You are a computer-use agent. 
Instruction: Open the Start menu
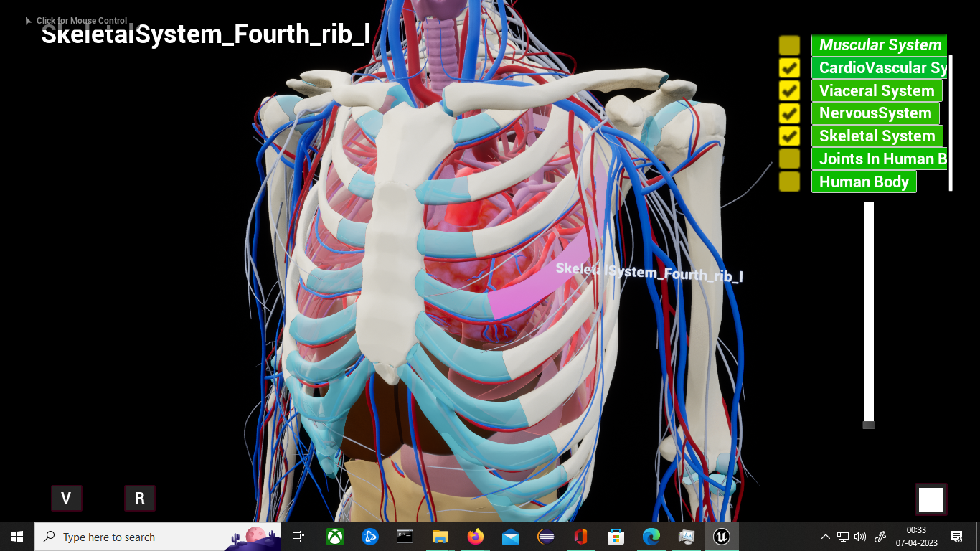point(16,536)
